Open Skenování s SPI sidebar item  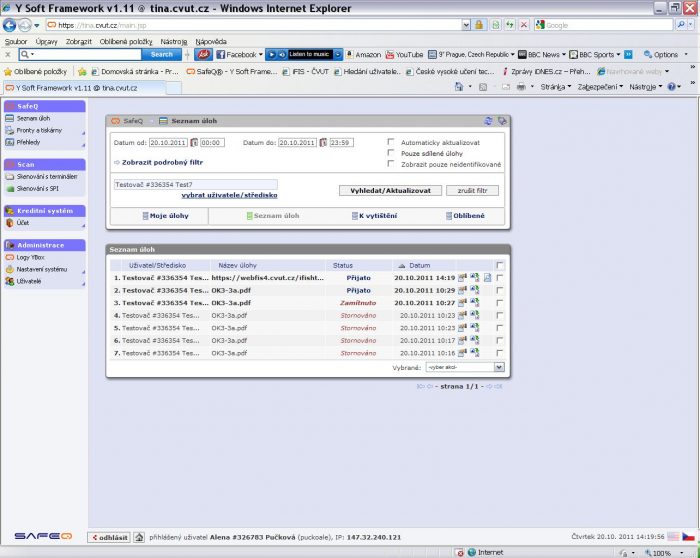pos(38,189)
